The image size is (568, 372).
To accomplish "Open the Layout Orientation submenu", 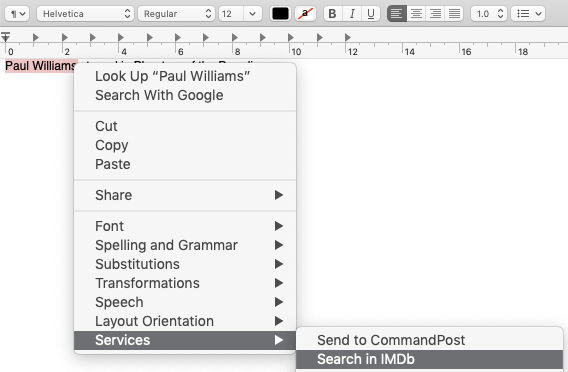I will (185, 321).
